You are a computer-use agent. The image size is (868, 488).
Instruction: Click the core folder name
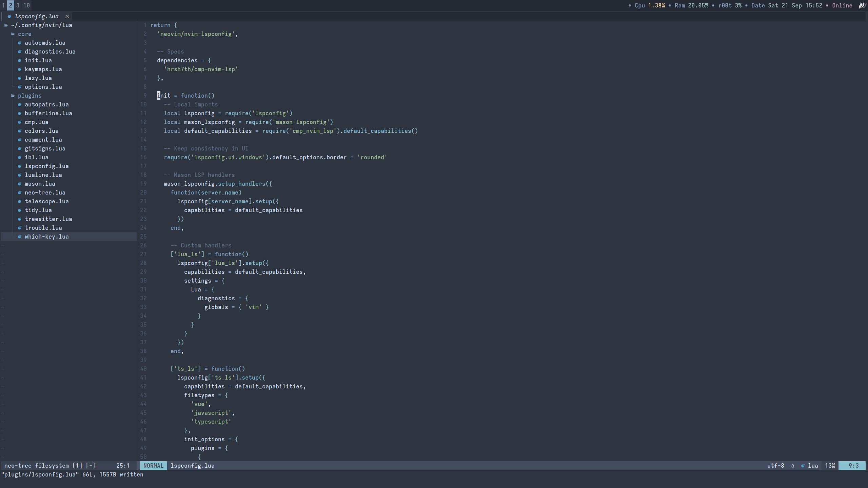[24, 34]
